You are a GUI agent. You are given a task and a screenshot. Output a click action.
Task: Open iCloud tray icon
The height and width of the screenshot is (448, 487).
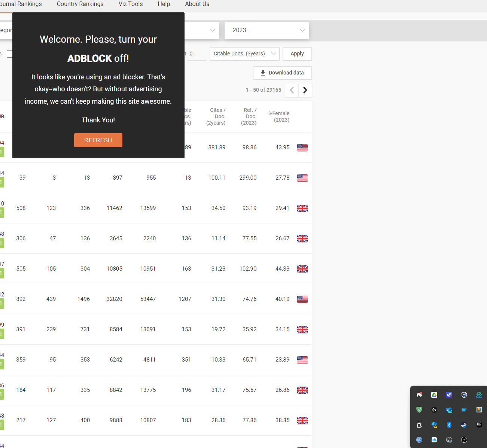(x=434, y=440)
